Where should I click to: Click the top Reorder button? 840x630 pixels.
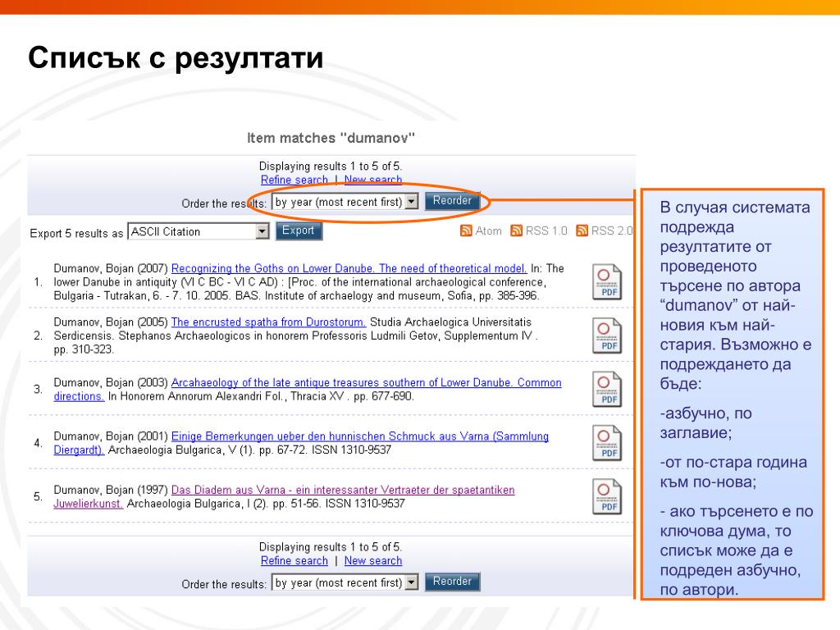pos(452,201)
